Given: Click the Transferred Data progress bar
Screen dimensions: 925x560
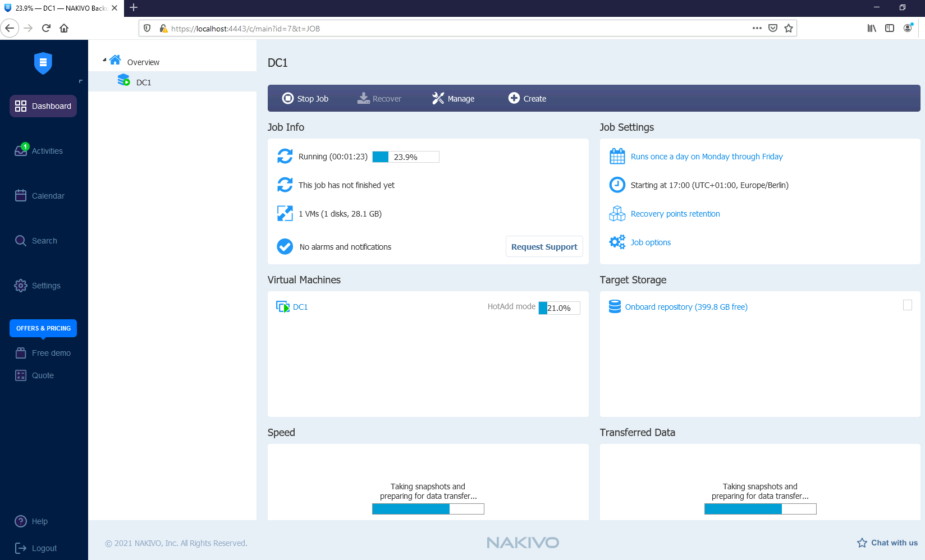Looking at the screenshot, I should click(761, 509).
